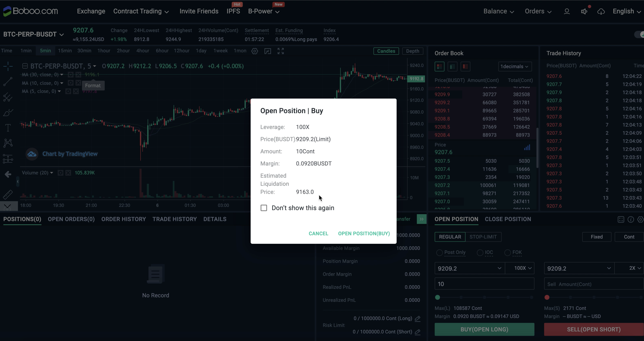Expand the 1decimals dropdown
This screenshot has height=341, width=644.
coord(515,66)
